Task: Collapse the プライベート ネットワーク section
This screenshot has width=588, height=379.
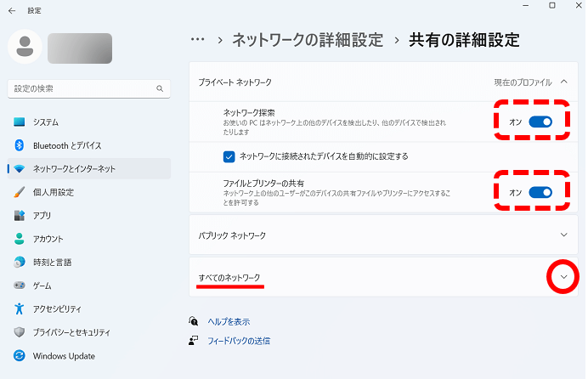Action: [x=563, y=82]
